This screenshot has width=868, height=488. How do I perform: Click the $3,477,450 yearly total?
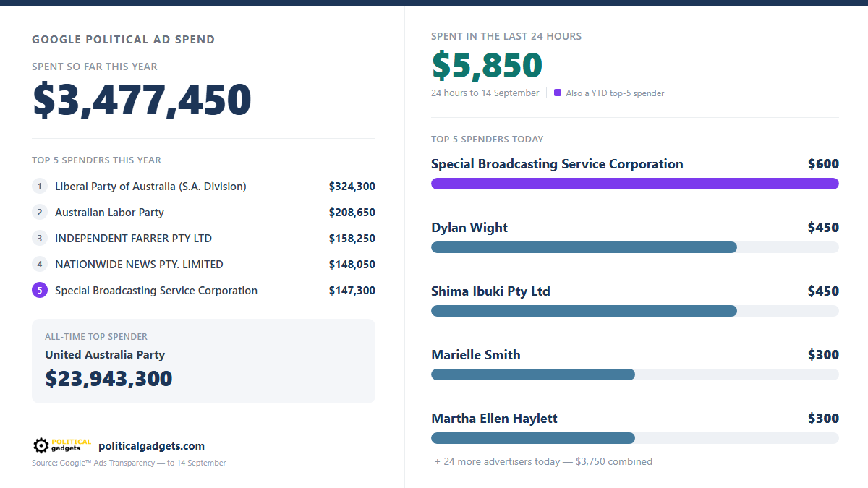142,100
